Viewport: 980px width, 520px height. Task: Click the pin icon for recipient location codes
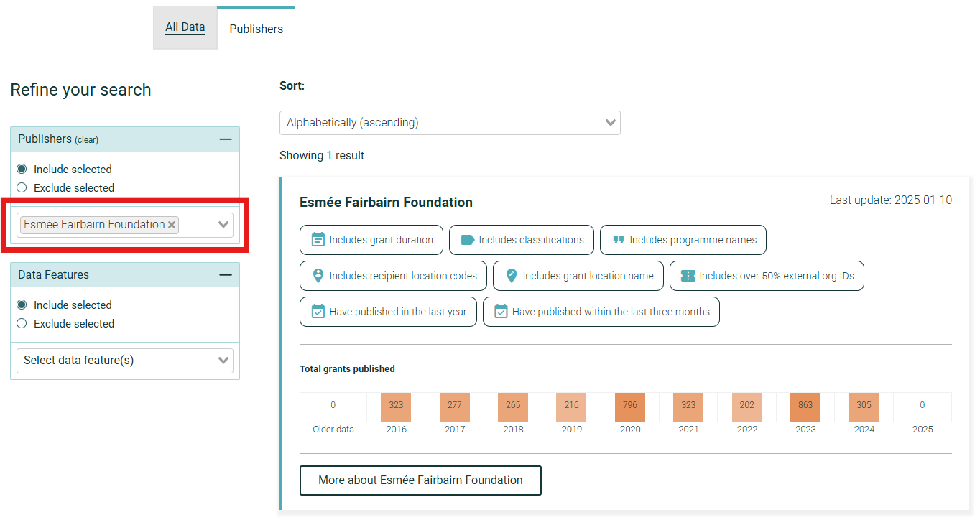coord(318,276)
